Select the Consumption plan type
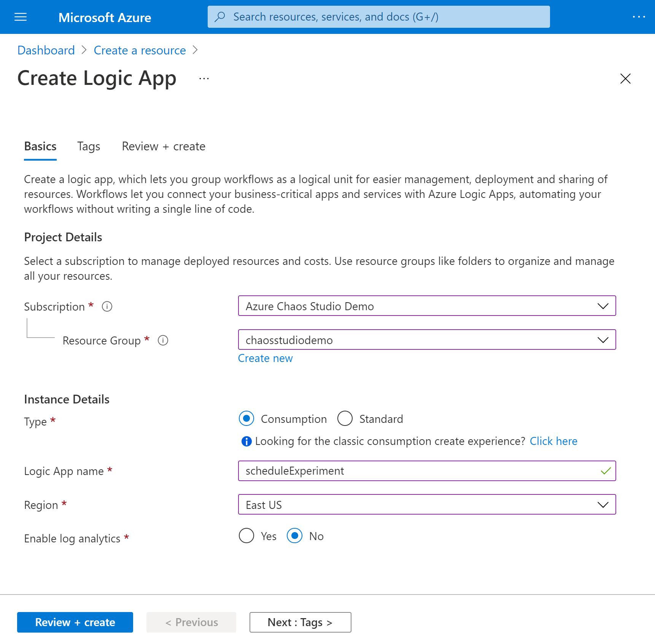Image resolution: width=655 pixels, height=644 pixels. 246,418
